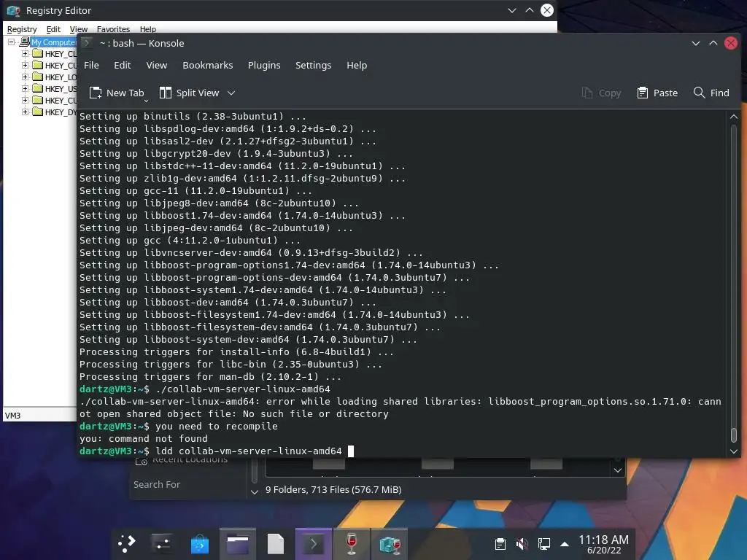Click Search For in the file manager sidebar
Screen dimensions: 747x560
pos(157,484)
